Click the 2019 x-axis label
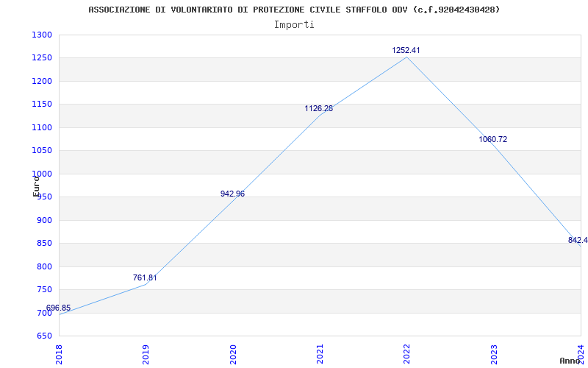The height and width of the screenshot is (368, 588). (x=146, y=355)
